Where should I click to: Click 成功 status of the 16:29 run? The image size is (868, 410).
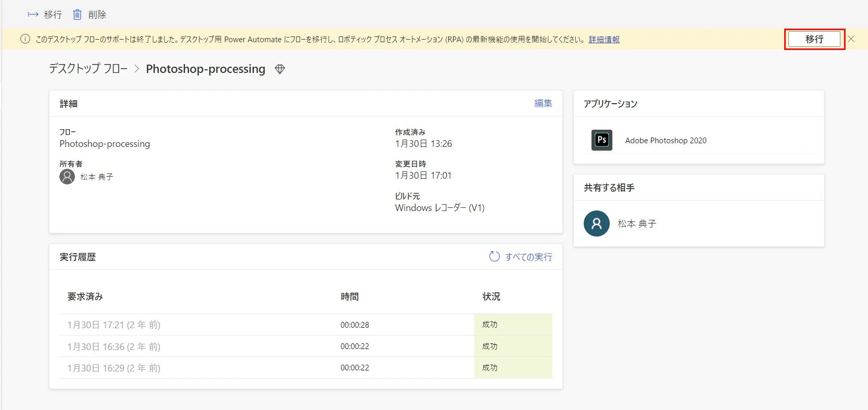pyautogui.click(x=490, y=368)
